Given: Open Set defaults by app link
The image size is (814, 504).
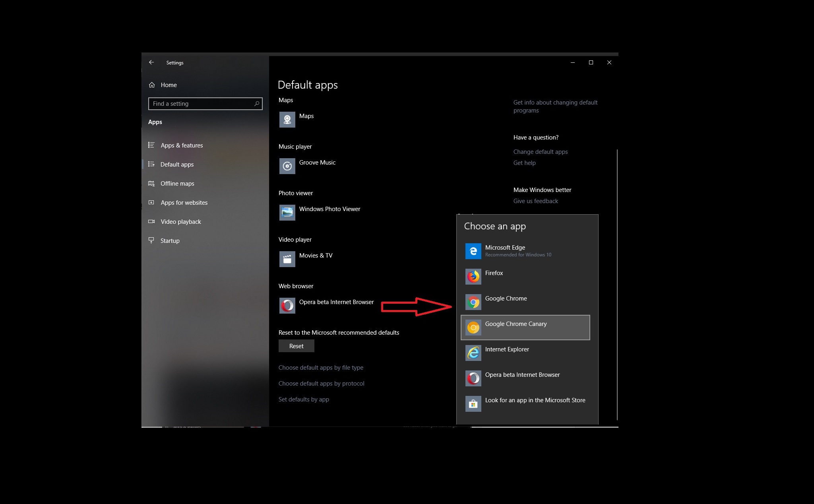Looking at the screenshot, I should 304,399.
